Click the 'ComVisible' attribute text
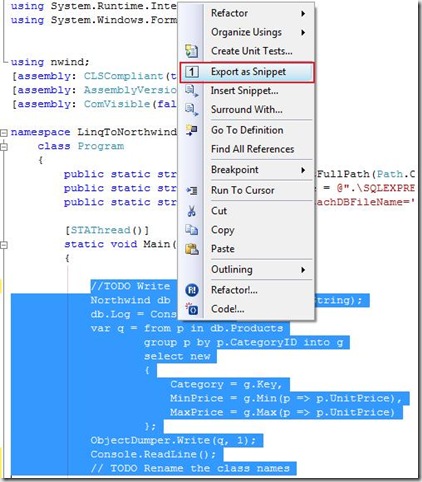This screenshot has height=482, width=422. pyautogui.click(x=117, y=104)
